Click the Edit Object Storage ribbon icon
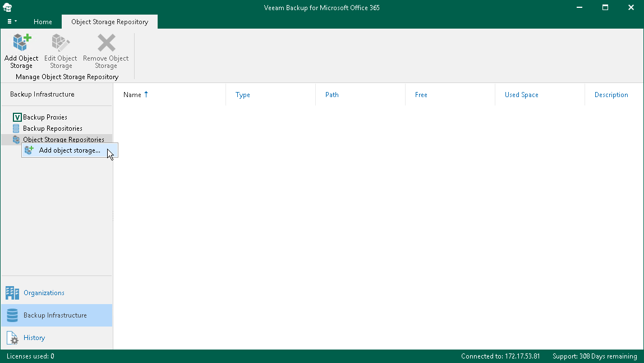This screenshot has width=644, height=363. click(x=61, y=42)
